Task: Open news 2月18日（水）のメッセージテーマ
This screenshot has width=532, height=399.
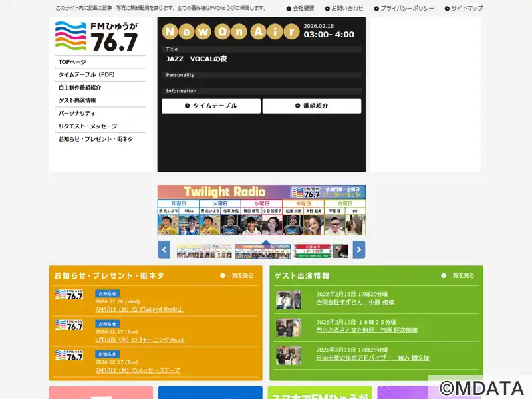Action: click(x=138, y=370)
